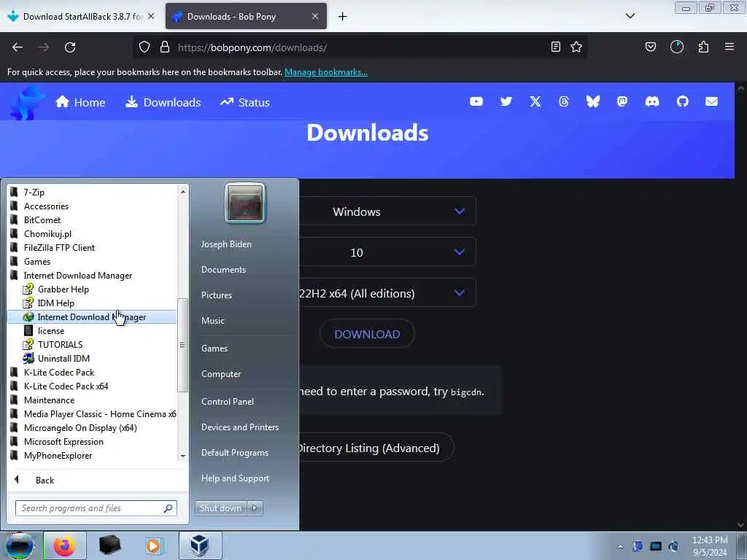Open the Home nav item

tap(80, 102)
